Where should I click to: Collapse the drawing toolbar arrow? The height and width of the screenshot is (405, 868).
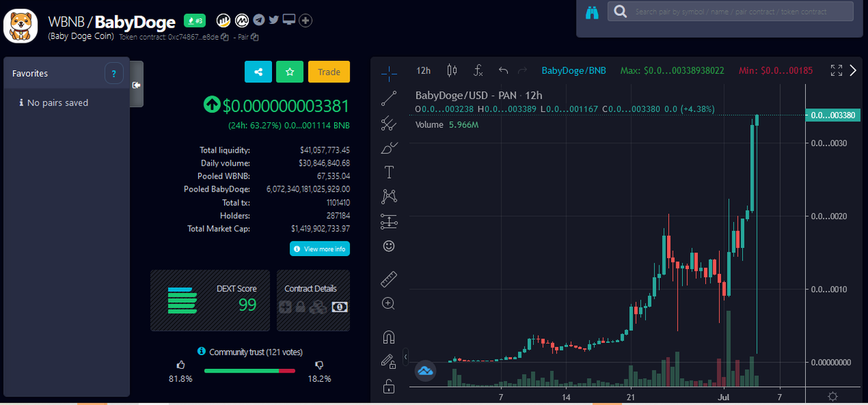point(405,357)
